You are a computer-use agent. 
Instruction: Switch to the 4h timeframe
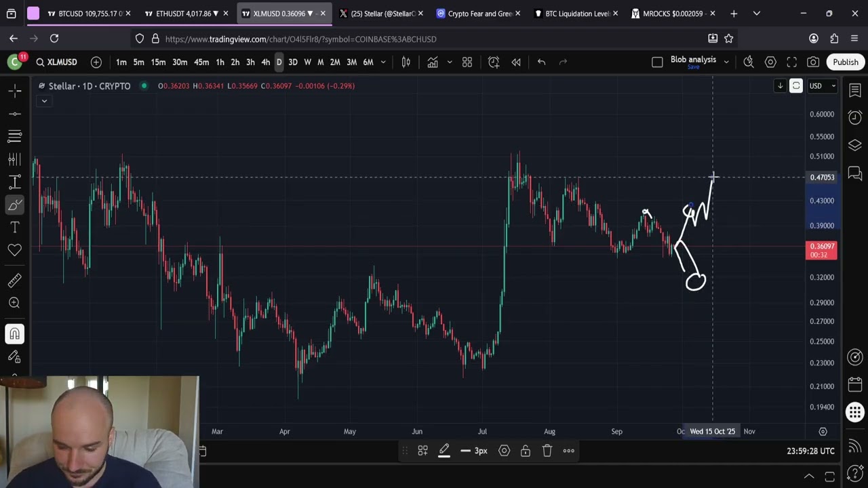(265, 62)
